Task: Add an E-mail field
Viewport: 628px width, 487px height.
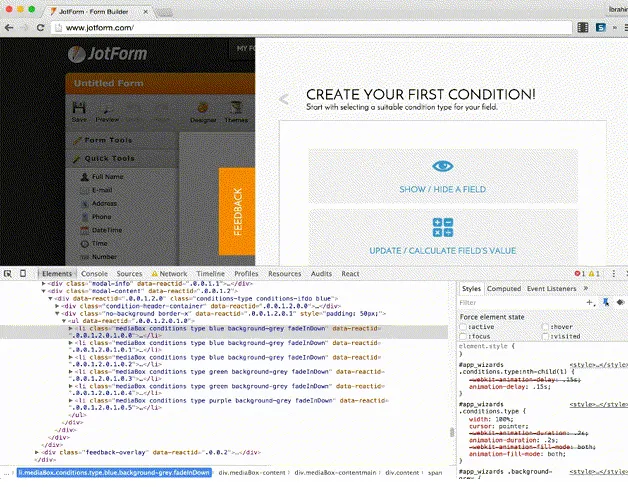Action: (x=96, y=190)
